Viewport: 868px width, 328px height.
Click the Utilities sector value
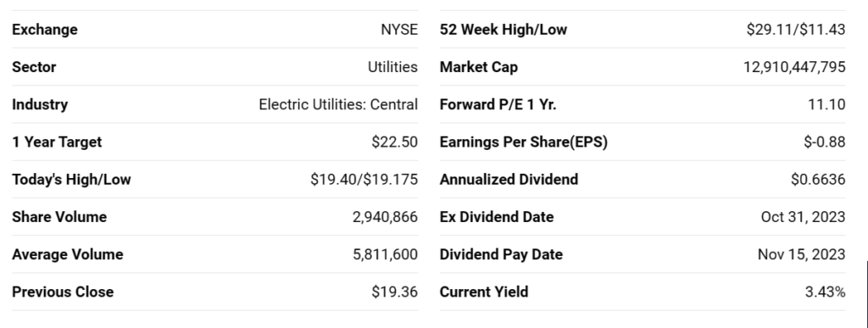(x=392, y=67)
